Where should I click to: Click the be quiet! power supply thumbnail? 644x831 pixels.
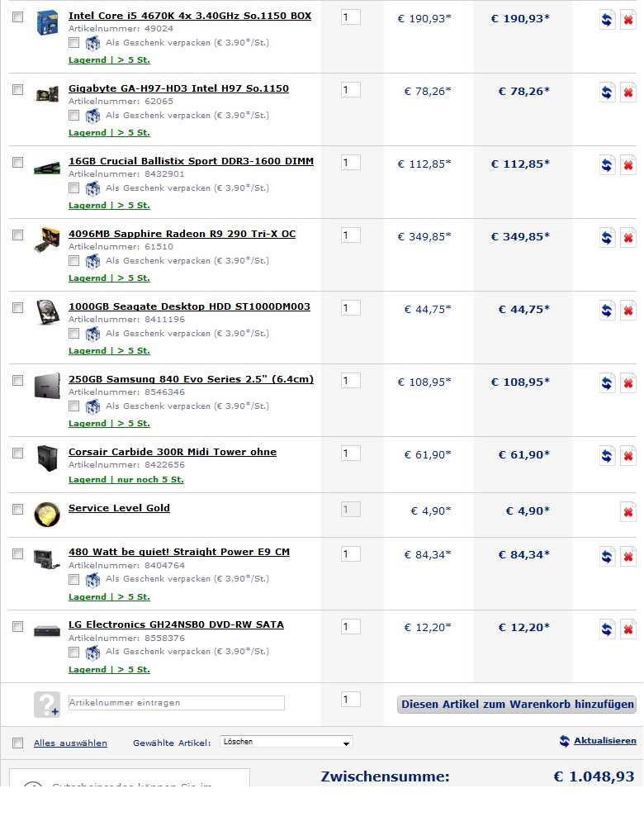46,558
